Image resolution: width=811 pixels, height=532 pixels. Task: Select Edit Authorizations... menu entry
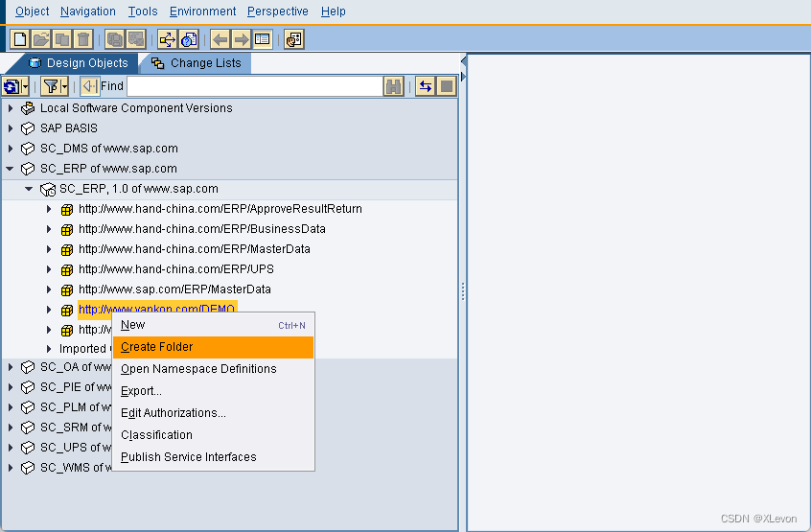tap(213, 413)
